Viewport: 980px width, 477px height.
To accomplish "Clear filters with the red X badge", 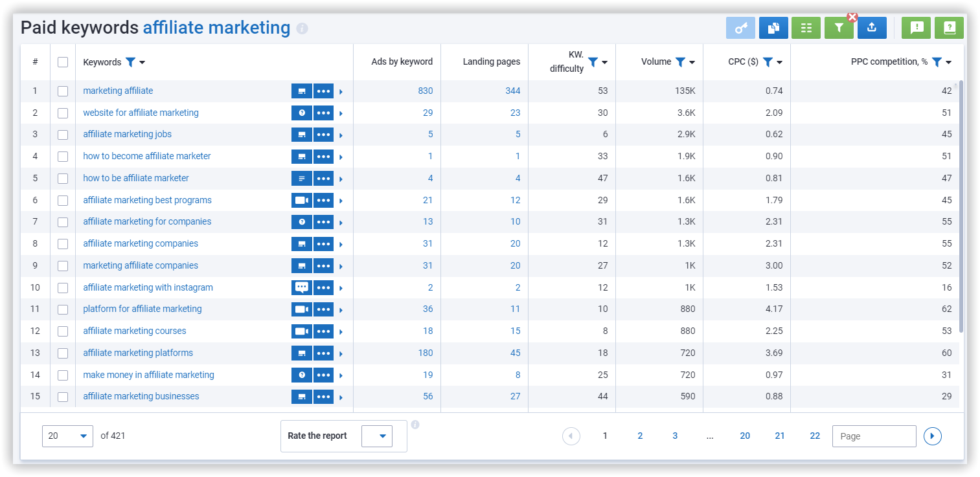I will 852,17.
